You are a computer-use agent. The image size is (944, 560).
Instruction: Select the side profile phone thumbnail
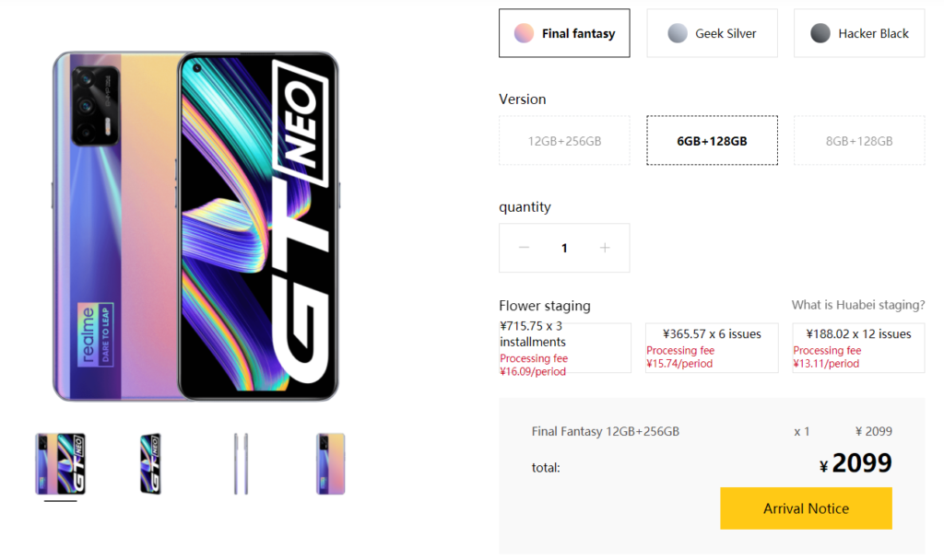[x=239, y=463]
